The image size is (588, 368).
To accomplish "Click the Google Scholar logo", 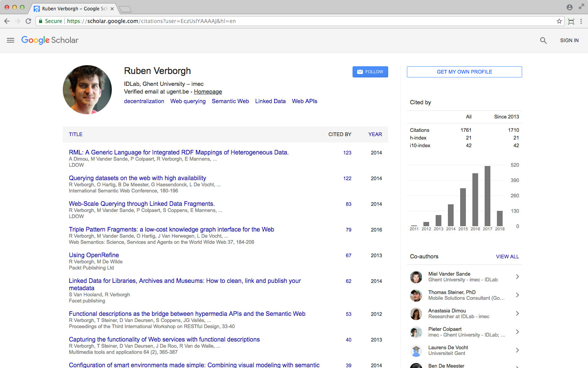I will (50, 40).
